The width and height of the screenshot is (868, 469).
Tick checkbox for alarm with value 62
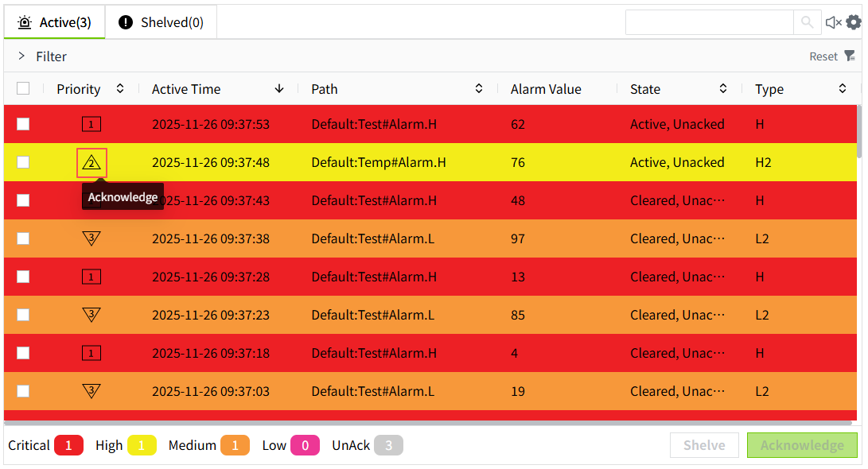click(x=23, y=124)
